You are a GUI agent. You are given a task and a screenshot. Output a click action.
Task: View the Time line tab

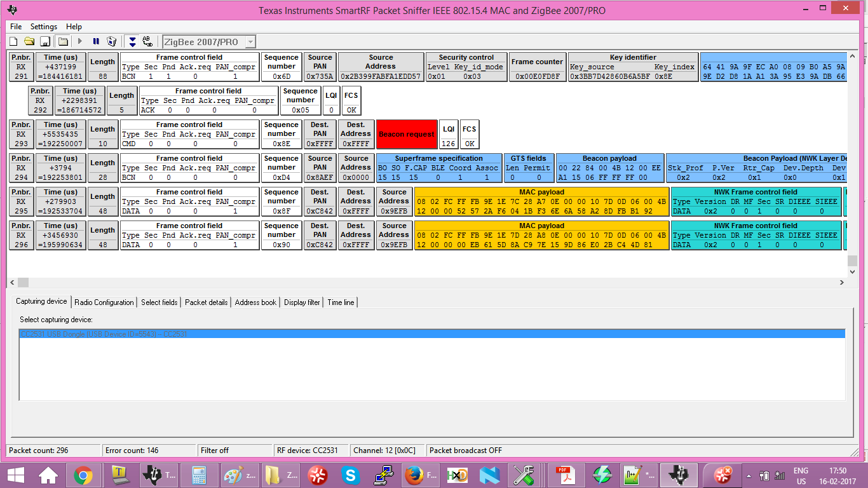point(341,302)
